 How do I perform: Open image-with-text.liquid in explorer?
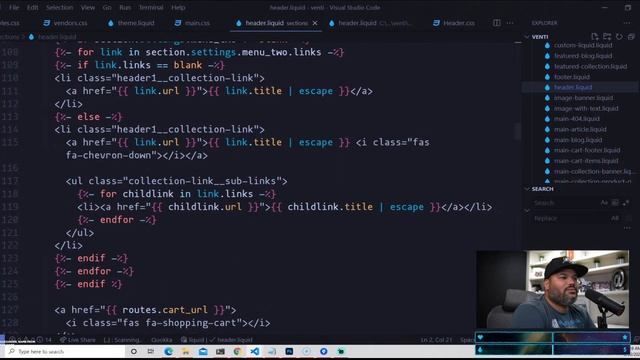[x=586, y=109]
